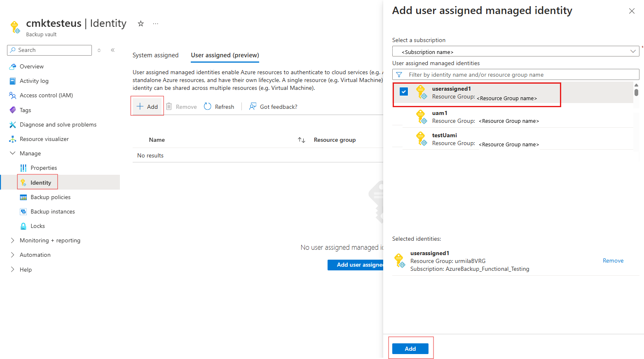Click the blue Add button in the panel footer

pyautogui.click(x=410, y=349)
